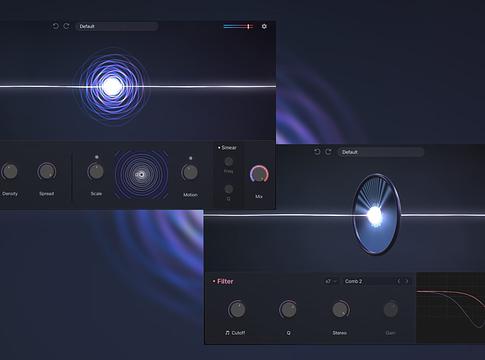The image size is (485, 360).
Task: Click redo arrow in top plugin header
Action: [x=66, y=26]
